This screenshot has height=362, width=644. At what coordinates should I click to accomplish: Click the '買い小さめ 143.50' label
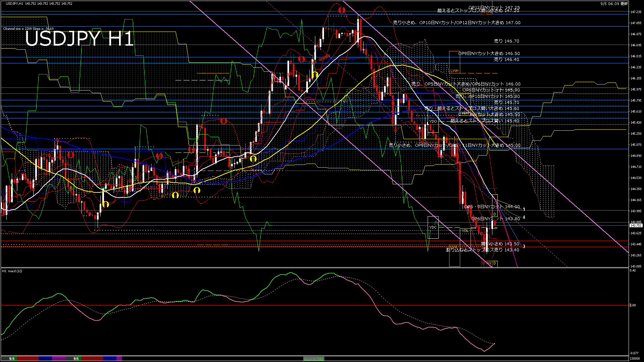[x=500, y=244]
